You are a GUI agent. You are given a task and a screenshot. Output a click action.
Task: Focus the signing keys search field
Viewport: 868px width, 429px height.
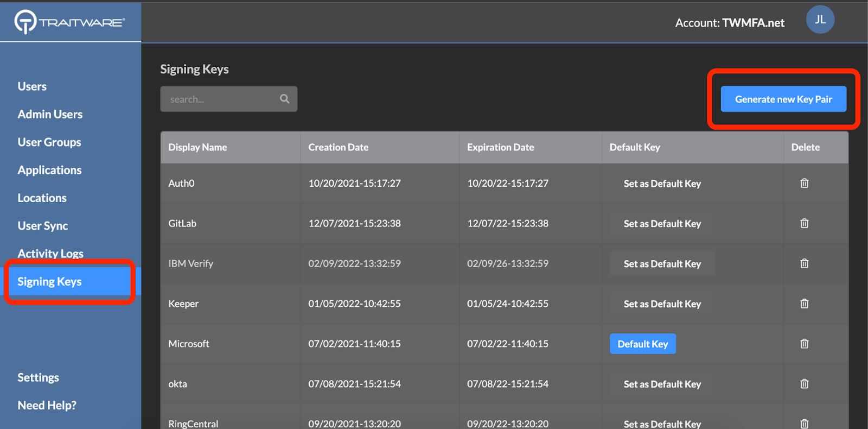228,99
